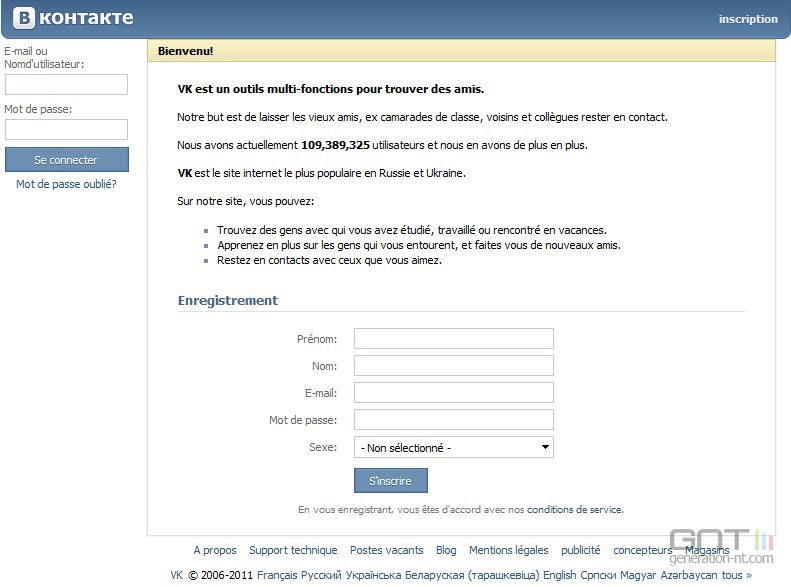Open Support technique footer link
Screen dimensions: 791x587
pyautogui.click(x=293, y=550)
